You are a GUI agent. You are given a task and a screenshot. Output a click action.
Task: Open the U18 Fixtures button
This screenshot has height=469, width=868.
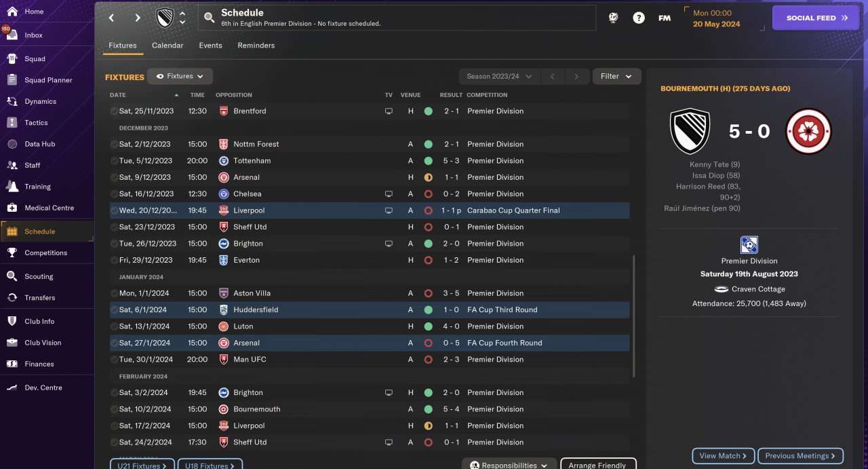[210, 466]
